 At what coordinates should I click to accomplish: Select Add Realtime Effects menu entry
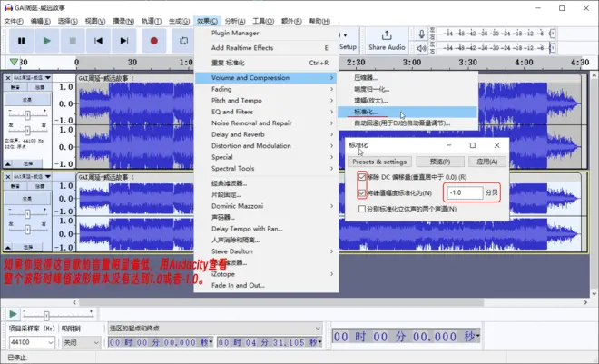click(266, 48)
